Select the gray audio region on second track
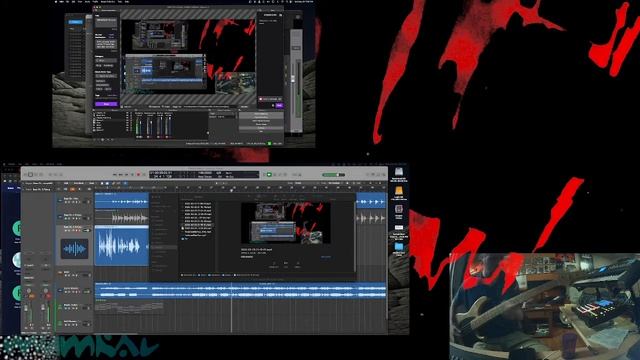Screen dimensions: 640x360 (122, 217)
